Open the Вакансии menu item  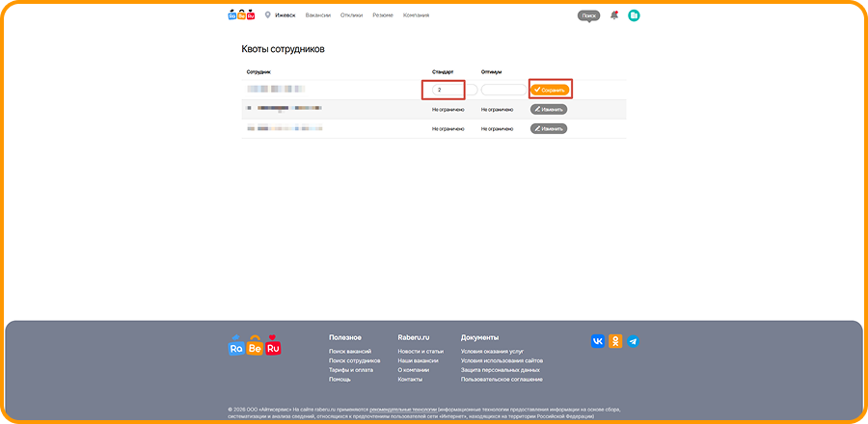[x=317, y=15]
